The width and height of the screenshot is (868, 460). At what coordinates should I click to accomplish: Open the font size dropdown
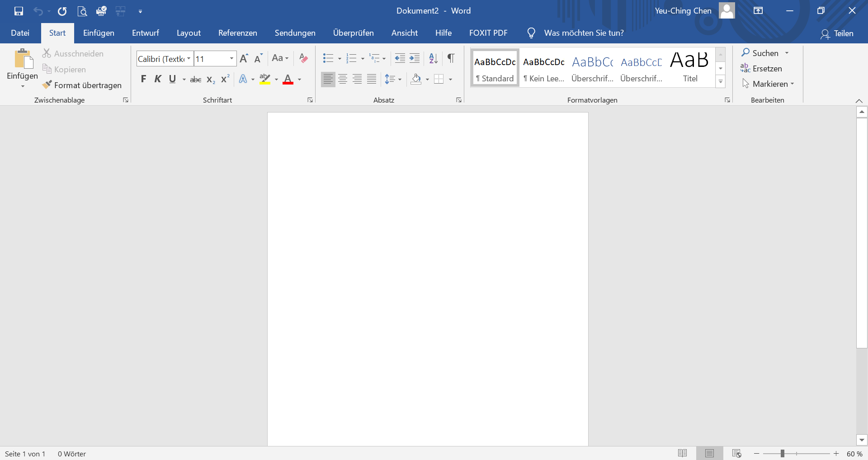click(x=231, y=59)
